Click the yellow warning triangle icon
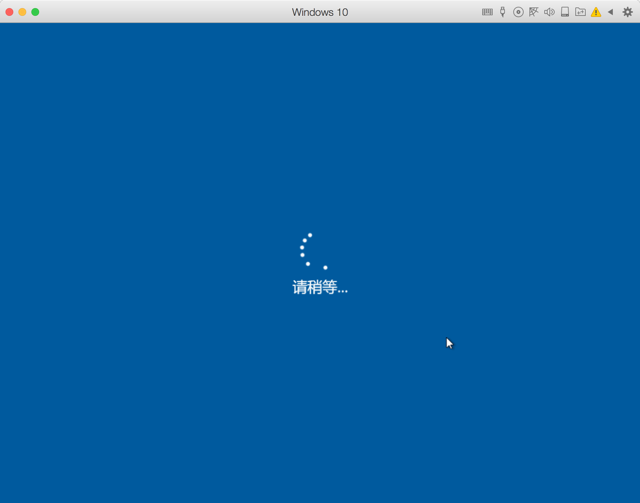Image resolution: width=640 pixels, height=503 pixels. (x=596, y=12)
